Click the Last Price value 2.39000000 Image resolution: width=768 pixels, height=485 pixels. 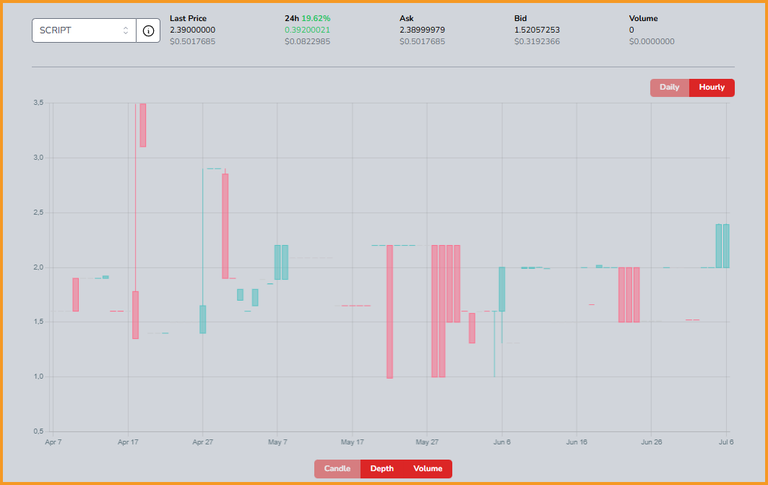point(192,30)
